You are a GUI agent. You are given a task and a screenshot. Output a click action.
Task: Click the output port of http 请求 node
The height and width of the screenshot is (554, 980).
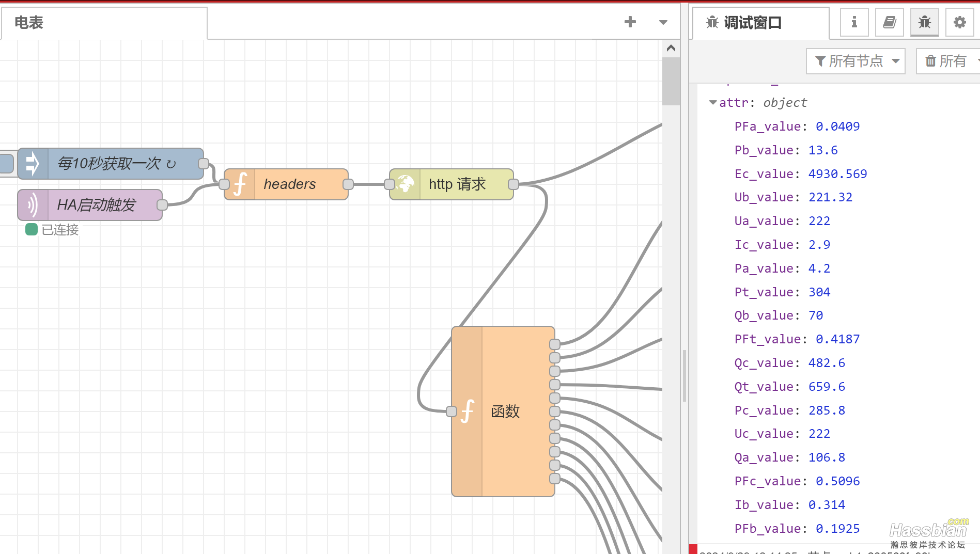[x=514, y=184]
